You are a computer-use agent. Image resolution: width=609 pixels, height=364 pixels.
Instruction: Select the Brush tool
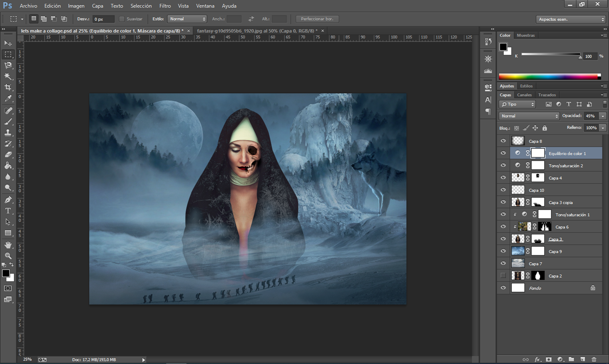pos(8,122)
